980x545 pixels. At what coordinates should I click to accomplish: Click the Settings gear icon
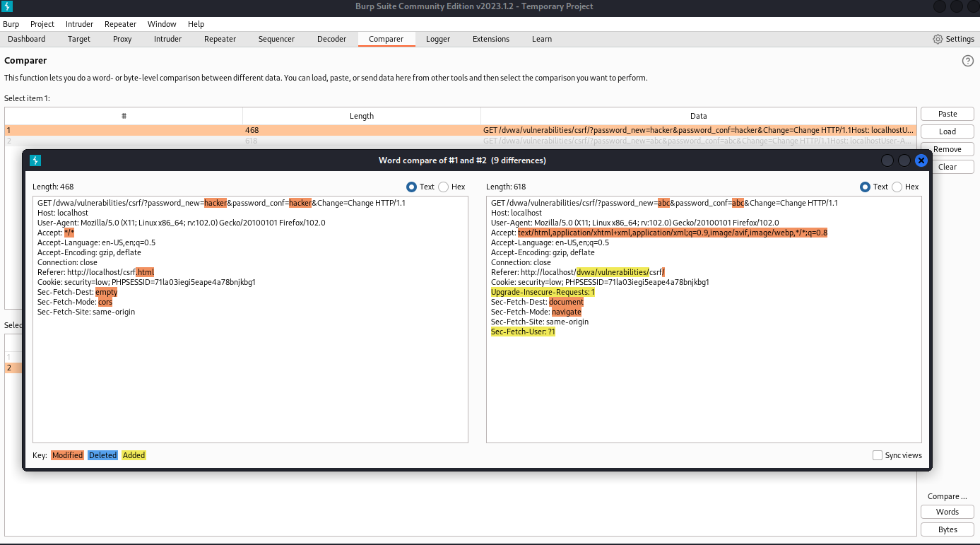pyautogui.click(x=938, y=40)
